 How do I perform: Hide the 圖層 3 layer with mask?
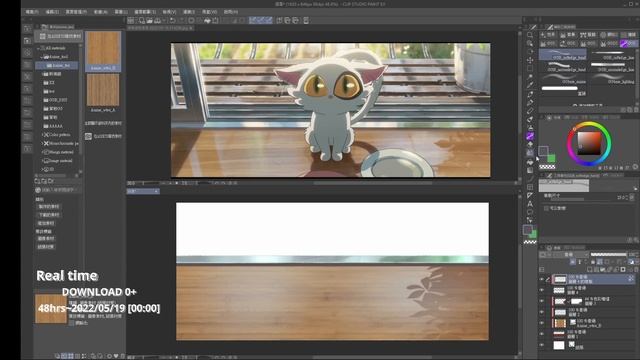click(542, 301)
